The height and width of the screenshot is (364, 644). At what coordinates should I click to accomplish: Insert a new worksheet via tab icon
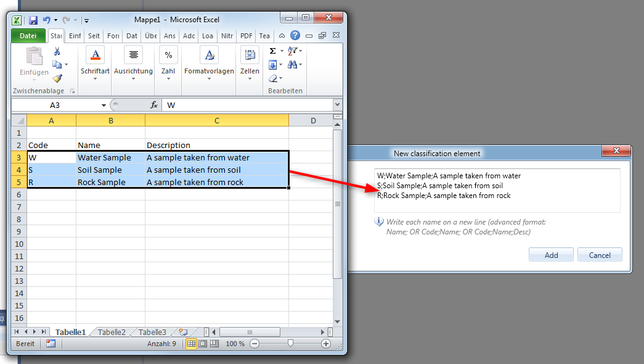(x=183, y=332)
